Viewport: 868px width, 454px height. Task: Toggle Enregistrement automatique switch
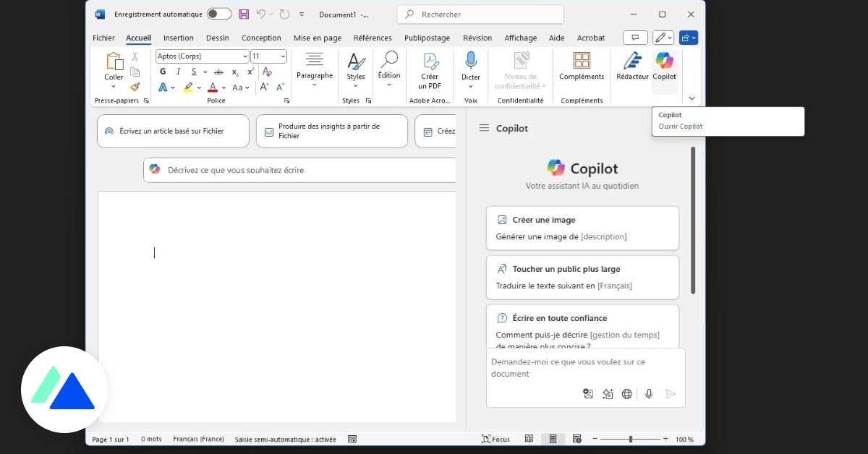click(x=218, y=14)
